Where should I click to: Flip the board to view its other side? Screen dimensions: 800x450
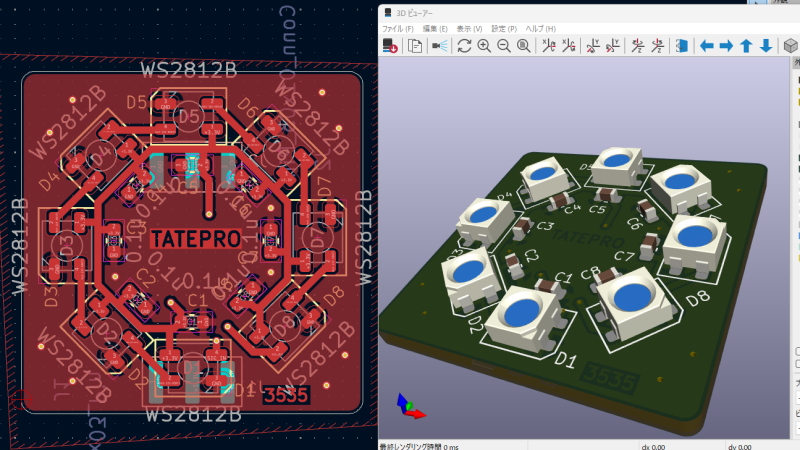(x=682, y=46)
